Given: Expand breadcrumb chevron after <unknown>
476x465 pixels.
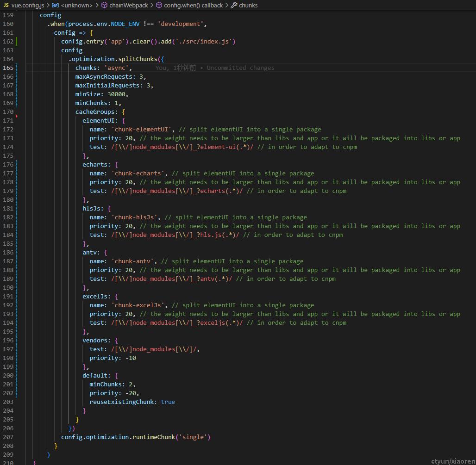Looking at the screenshot, I should 97,5.
